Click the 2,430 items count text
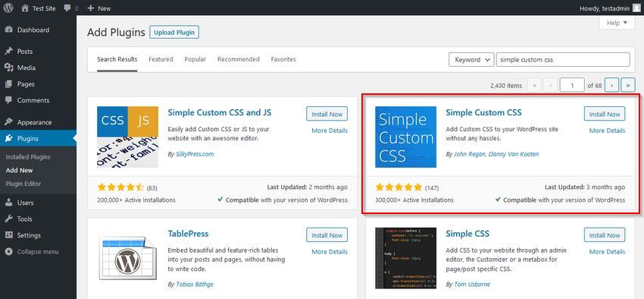This screenshot has height=299, width=644. point(506,86)
